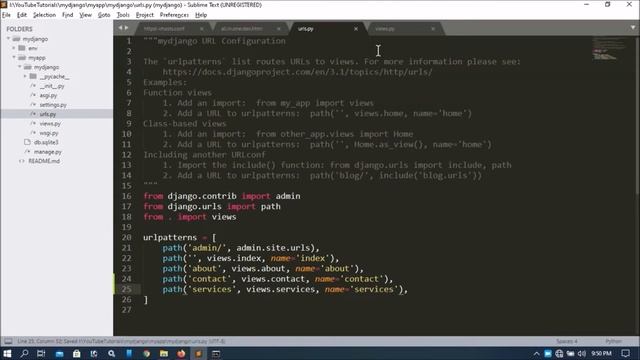Close the views.py tab

433,29
